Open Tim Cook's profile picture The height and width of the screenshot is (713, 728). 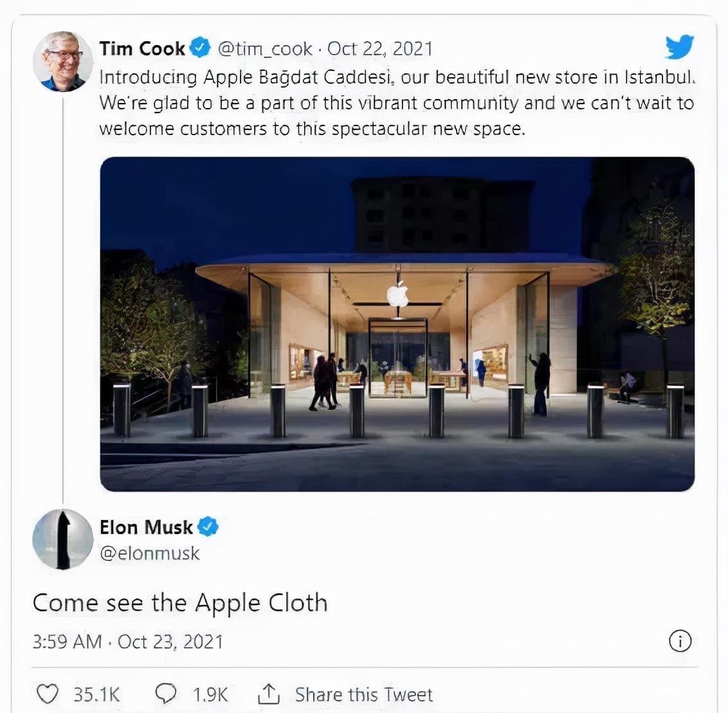pyautogui.click(x=62, y=62)
